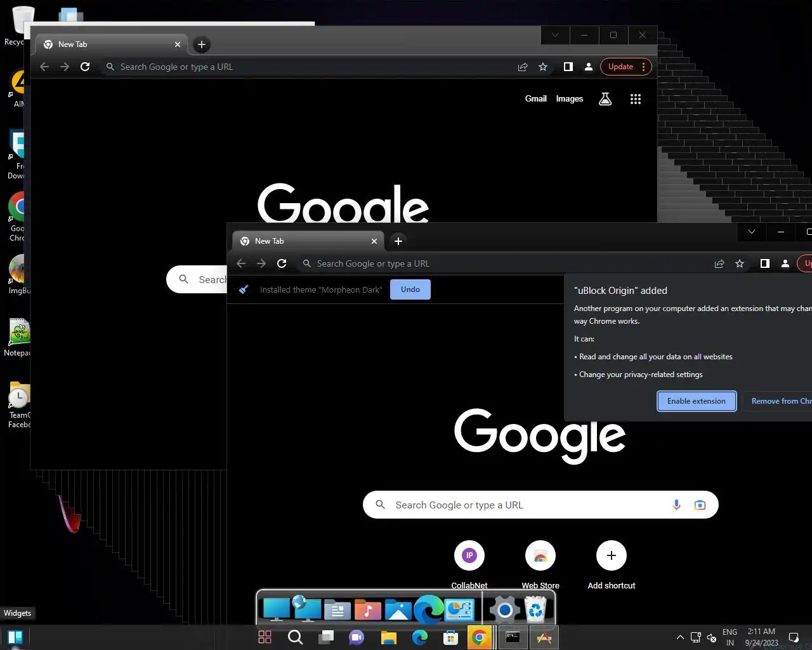Reload the page in the back Chrome window
The image size is (812, 650).
point(85,67)
